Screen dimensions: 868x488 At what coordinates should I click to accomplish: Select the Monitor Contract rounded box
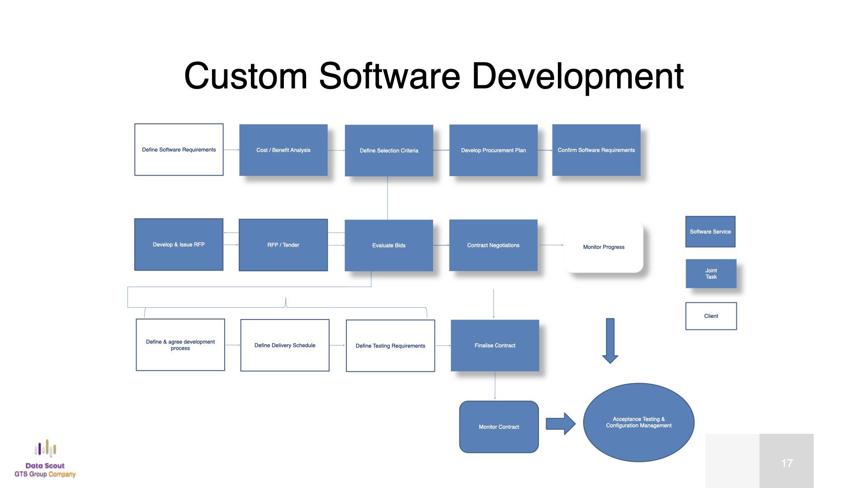pos(499,427)
